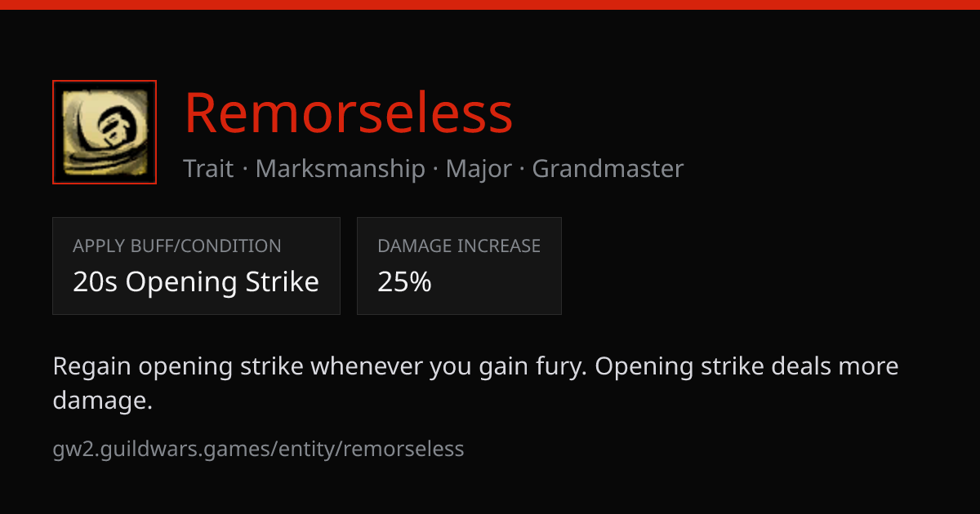
Task: Select the Apply Buff/Condition card
Action: (196, 266)
